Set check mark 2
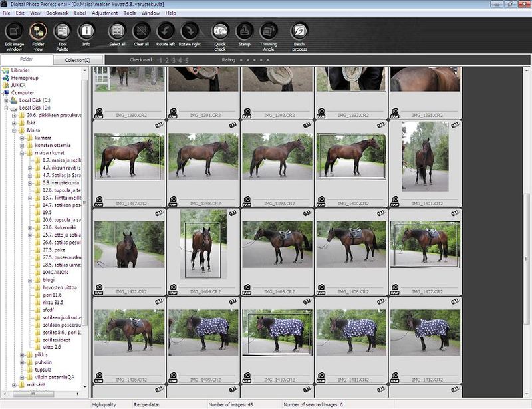 click(167, 60)
